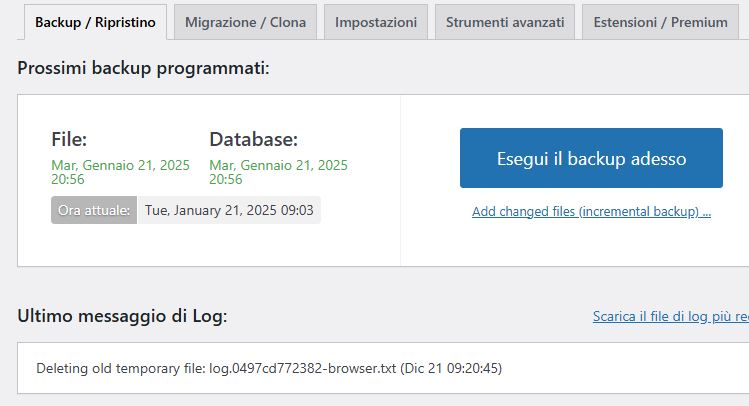Select the Deleting old temporary file log message
This screenshot has height=406, width=749.
[x=269, y=368]
